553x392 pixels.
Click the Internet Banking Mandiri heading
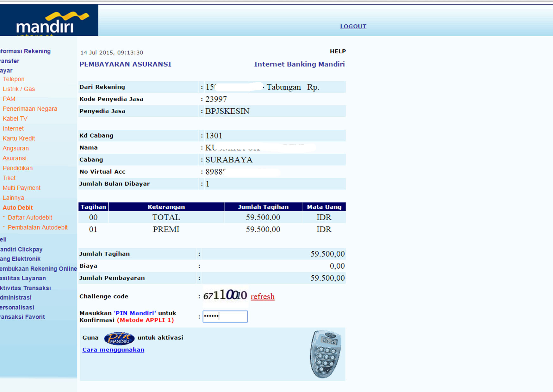click(300, 64)
